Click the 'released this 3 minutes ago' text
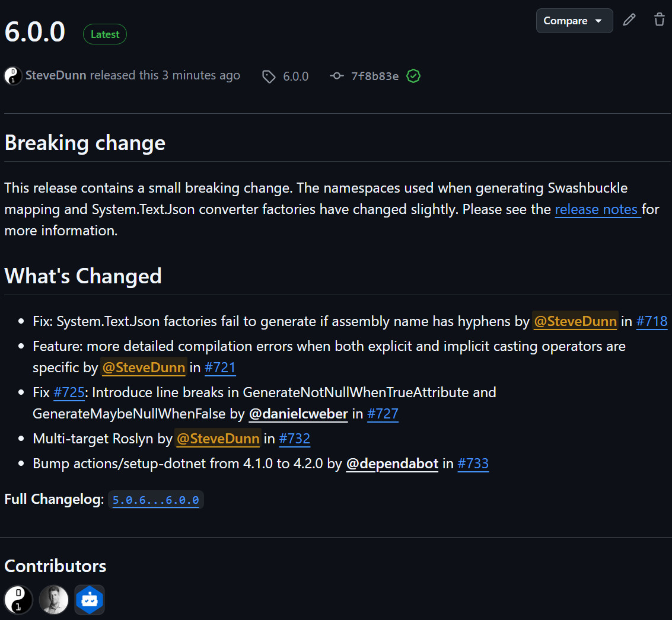 point(165,75)
